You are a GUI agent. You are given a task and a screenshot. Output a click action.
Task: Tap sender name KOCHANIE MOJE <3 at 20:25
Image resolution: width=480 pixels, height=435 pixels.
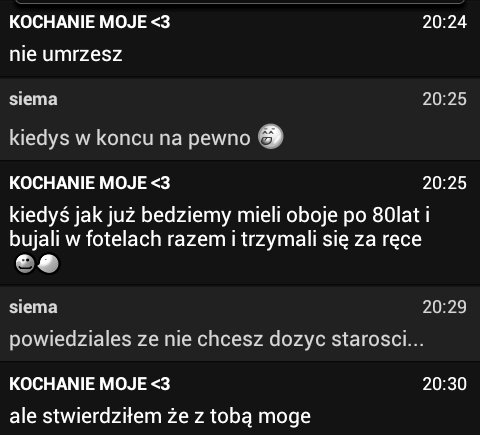[x=90, y=183]
